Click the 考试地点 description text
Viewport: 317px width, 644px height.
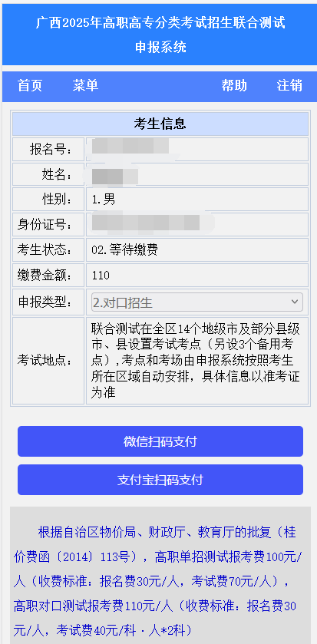[196, 361]
